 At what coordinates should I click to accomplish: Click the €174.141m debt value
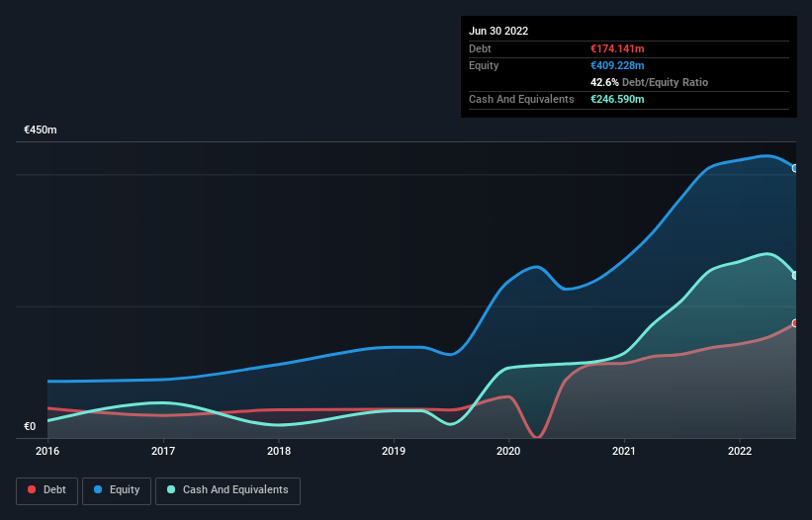pos(617,48)
